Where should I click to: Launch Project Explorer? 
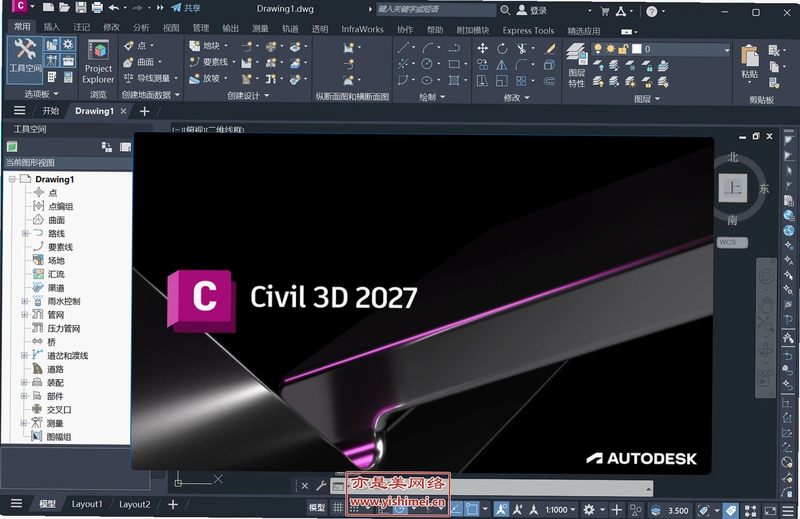[x=98, y=61]
